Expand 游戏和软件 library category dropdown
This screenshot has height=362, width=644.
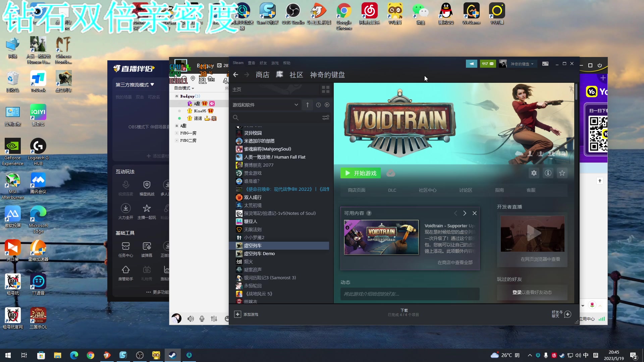[x=265, y=105]
